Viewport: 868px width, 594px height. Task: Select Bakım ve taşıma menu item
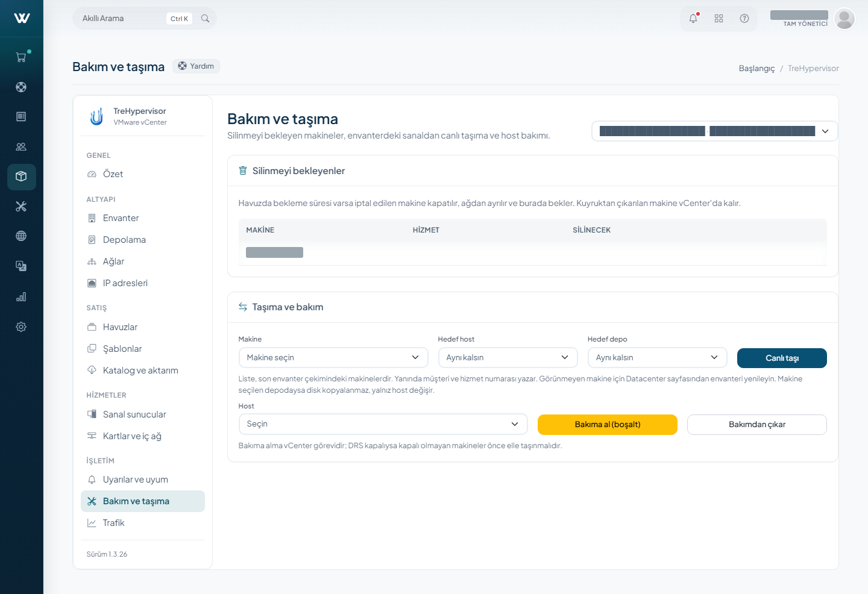pos(143,501)
